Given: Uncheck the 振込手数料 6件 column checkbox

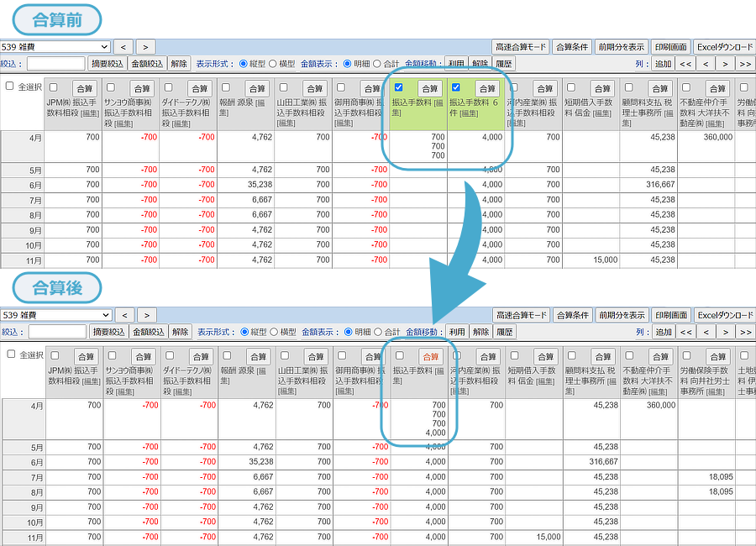Looking at the screenshot, I should click(x=456, y=87).
